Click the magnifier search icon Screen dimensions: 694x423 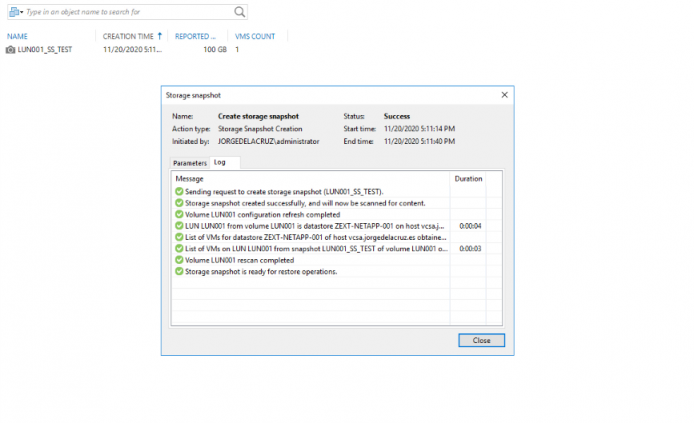239,12
